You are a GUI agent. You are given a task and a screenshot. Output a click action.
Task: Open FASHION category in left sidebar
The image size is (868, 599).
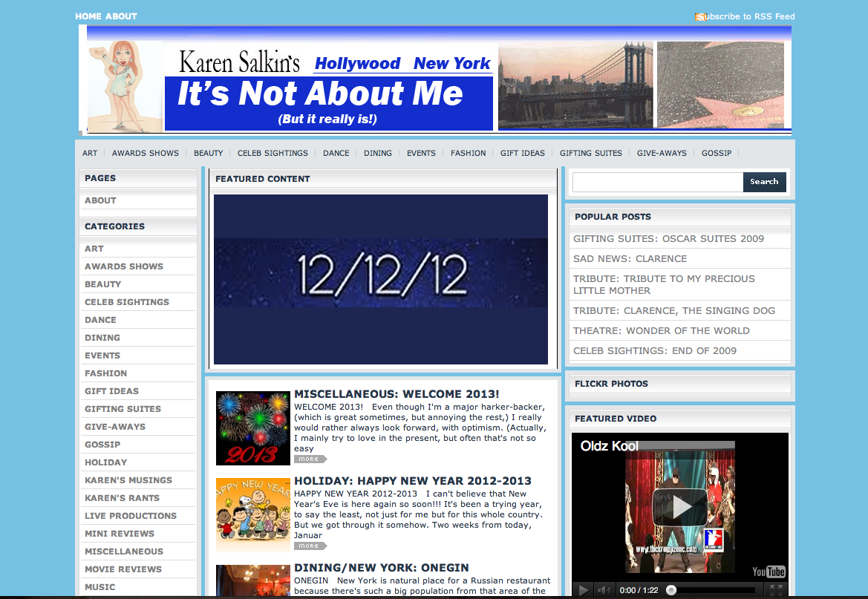pyautogui.click(x=105, y=373)
